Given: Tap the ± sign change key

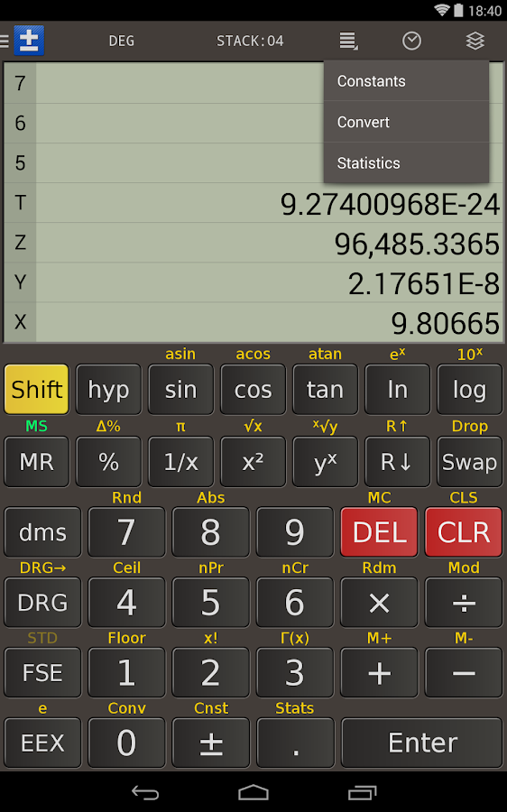Looking at the screenshot, I should [x=211, y=743].
